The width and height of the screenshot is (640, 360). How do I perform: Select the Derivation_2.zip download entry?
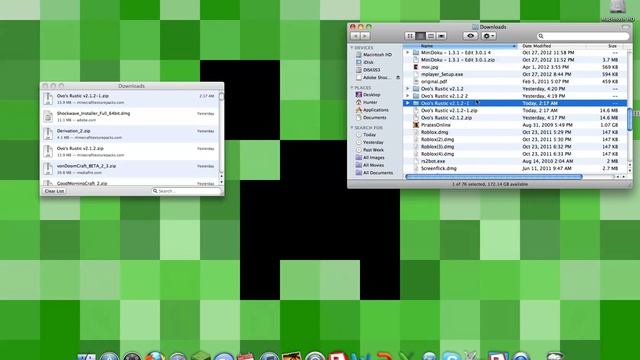tap(130, 134)
